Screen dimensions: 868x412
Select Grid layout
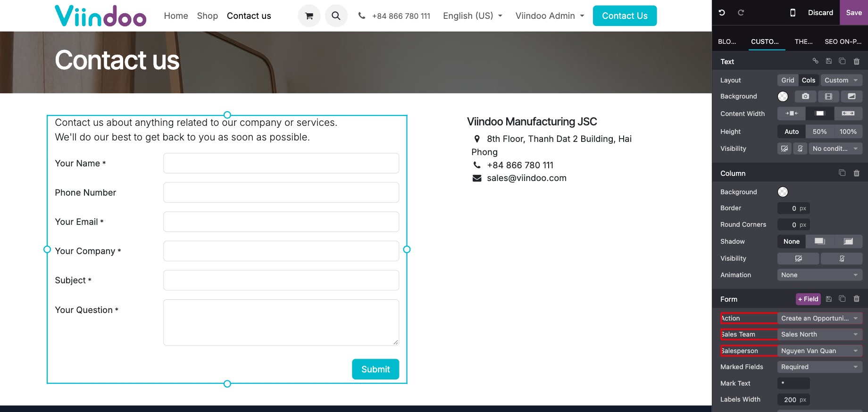point(787,80)
